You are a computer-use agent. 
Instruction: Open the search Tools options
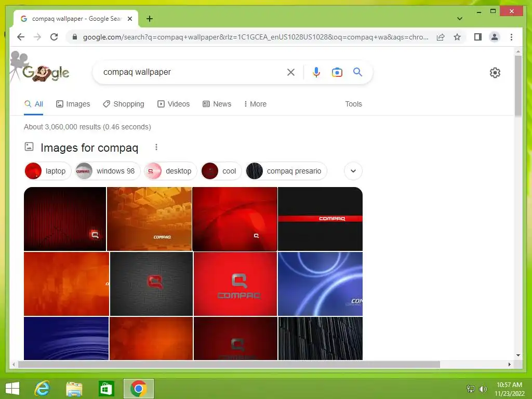(353, 104)
